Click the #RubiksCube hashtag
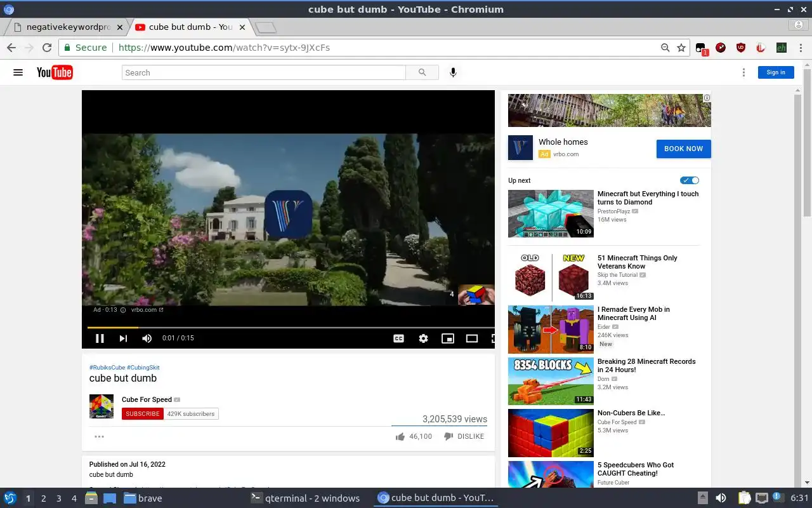The image size is (812, 508). [x=107, y=368]
